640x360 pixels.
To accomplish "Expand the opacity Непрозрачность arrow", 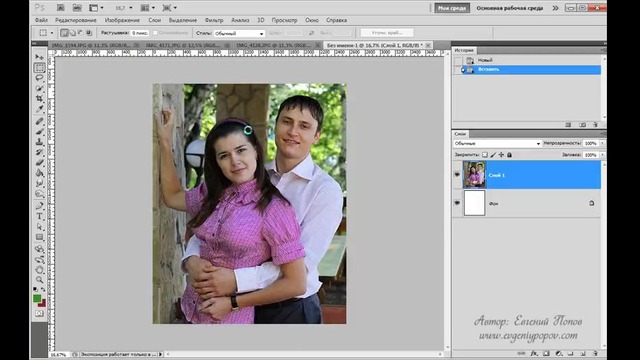I will click(x=602, y=143).
